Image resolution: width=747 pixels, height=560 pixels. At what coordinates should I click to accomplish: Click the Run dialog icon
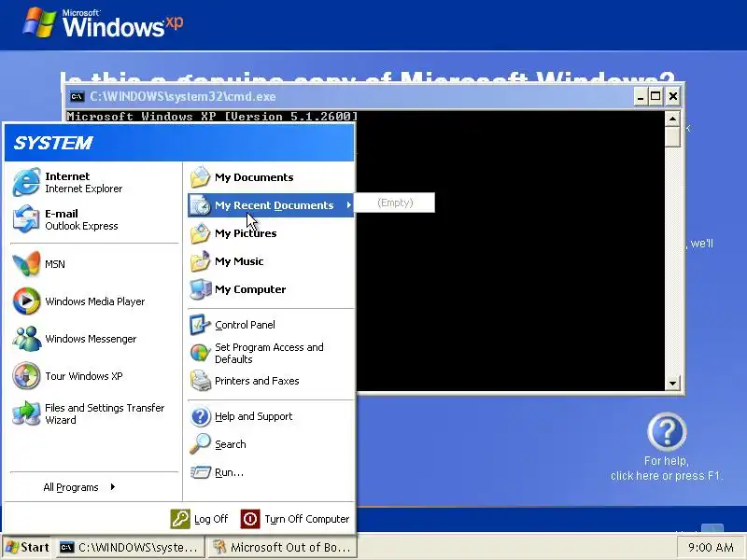200,472
